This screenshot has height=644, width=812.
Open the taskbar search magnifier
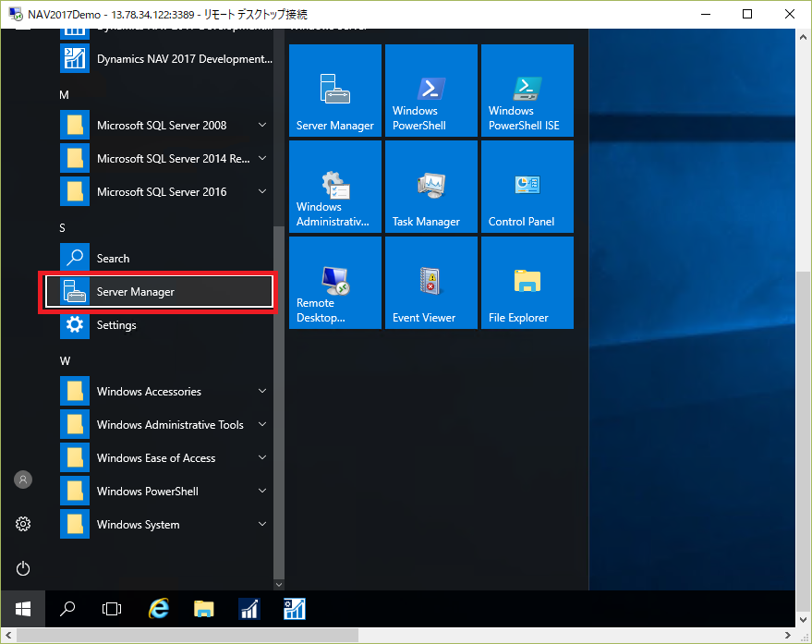[x=67, y=609]
